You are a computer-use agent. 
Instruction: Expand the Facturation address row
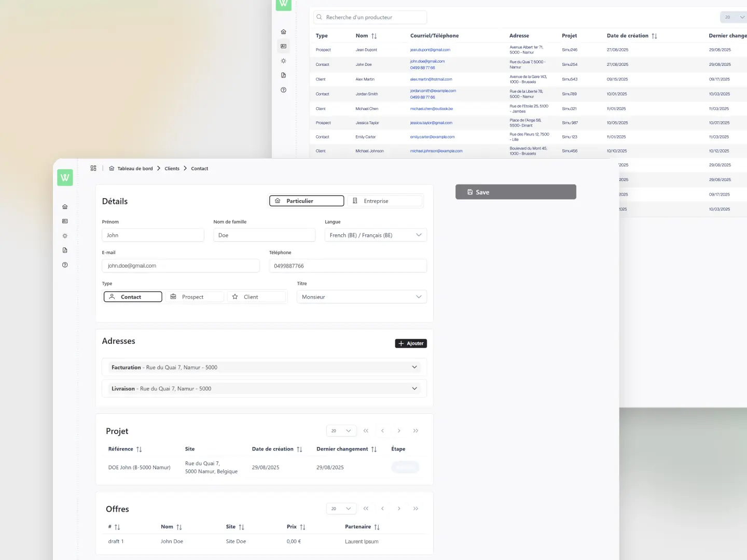[x=264, y=368]
